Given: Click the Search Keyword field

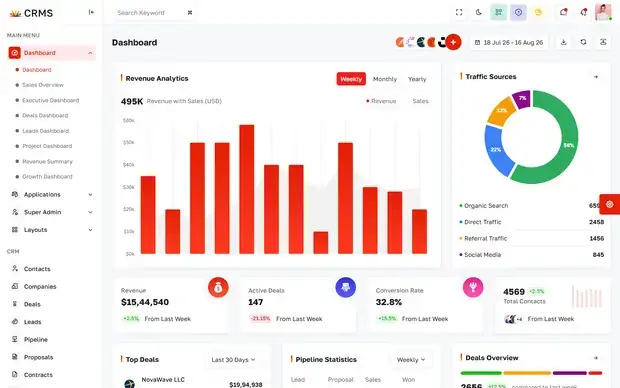Looking at the screenshot, I should [x=155, y=13].
